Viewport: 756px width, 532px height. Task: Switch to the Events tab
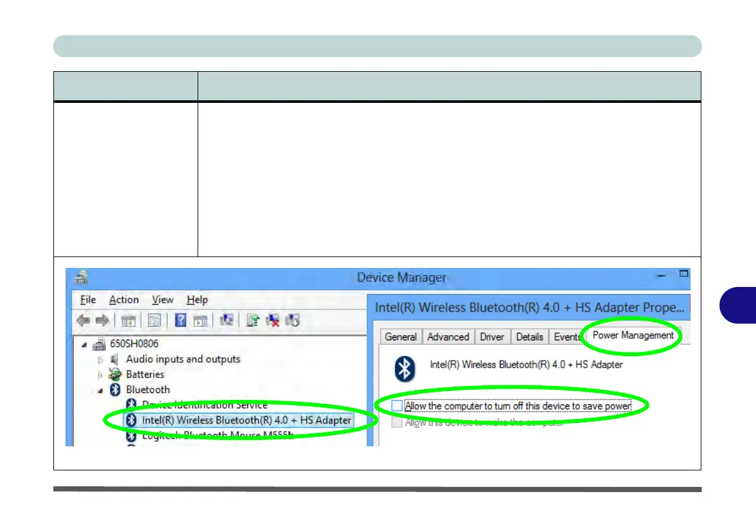(x=567, y=337)
